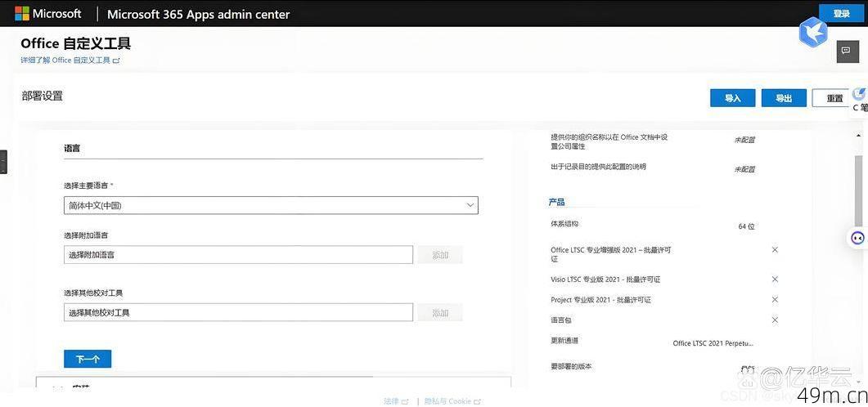This screenshot has width=868, height=407.
Task: Remove Office LTSC 专业增强版 2021 product
Action: [x=775, y=250]
